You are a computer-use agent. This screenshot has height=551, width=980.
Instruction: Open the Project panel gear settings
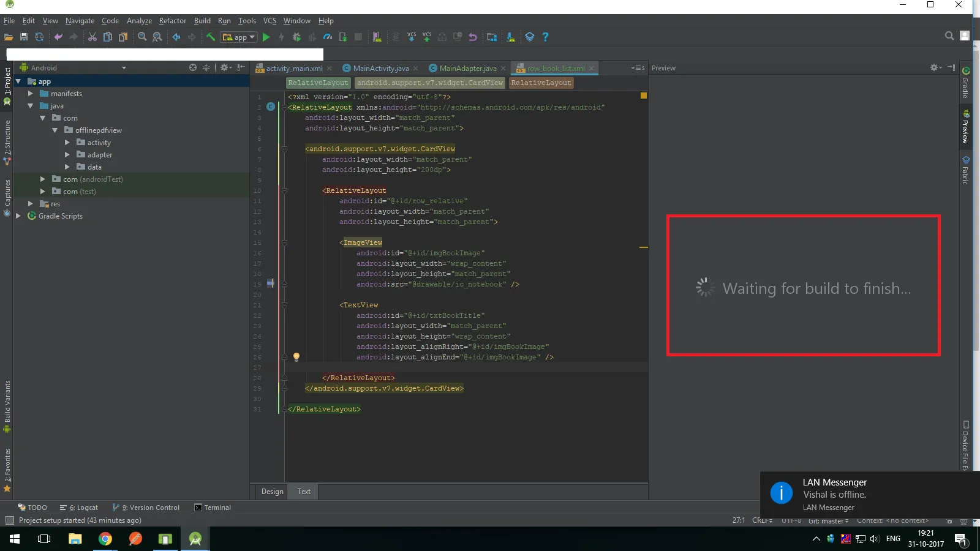[x=225, y=68]
